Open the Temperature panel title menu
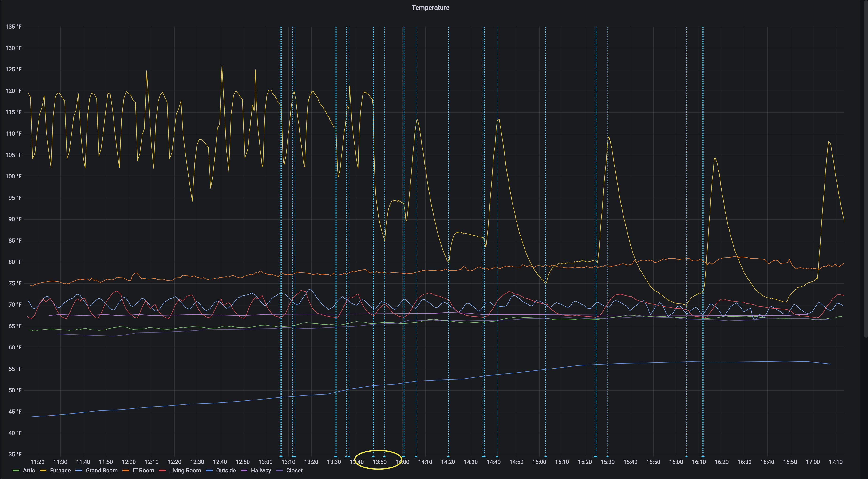 tap(430, 8)
